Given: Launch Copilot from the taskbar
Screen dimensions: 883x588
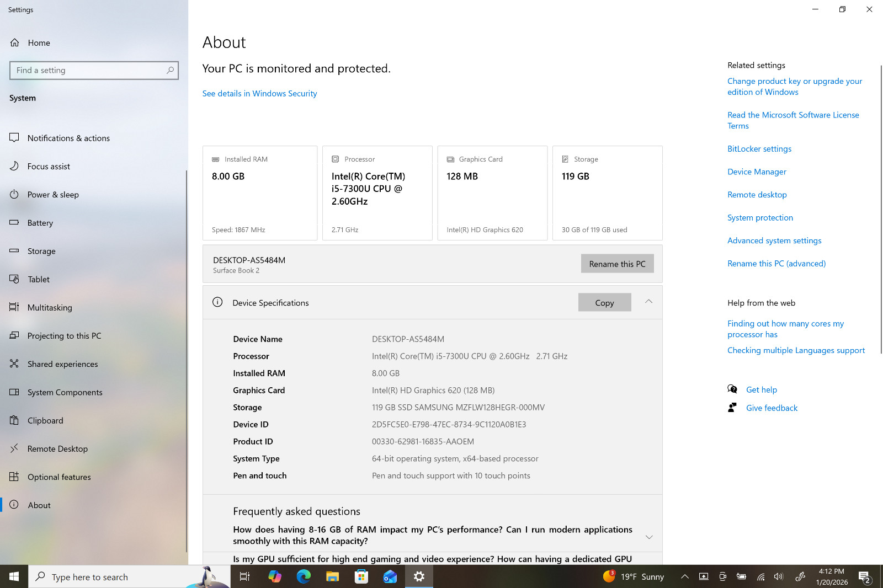Looking at the screenshot, I should pyautogui.click(x=274, y=576).
